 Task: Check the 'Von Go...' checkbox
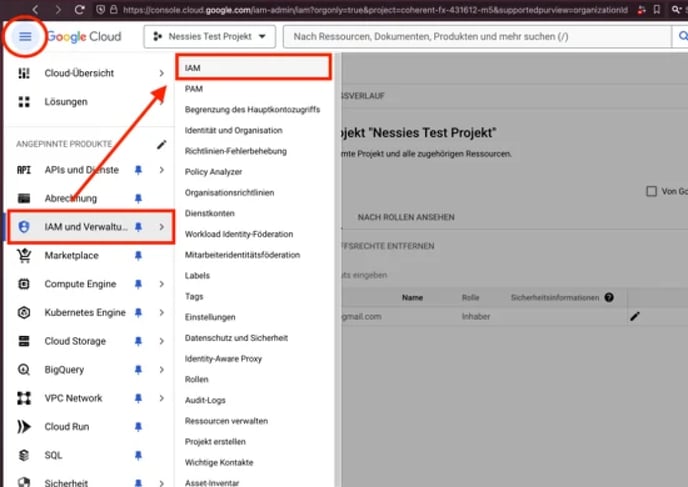pyautogui.click(x=652, y=191)
